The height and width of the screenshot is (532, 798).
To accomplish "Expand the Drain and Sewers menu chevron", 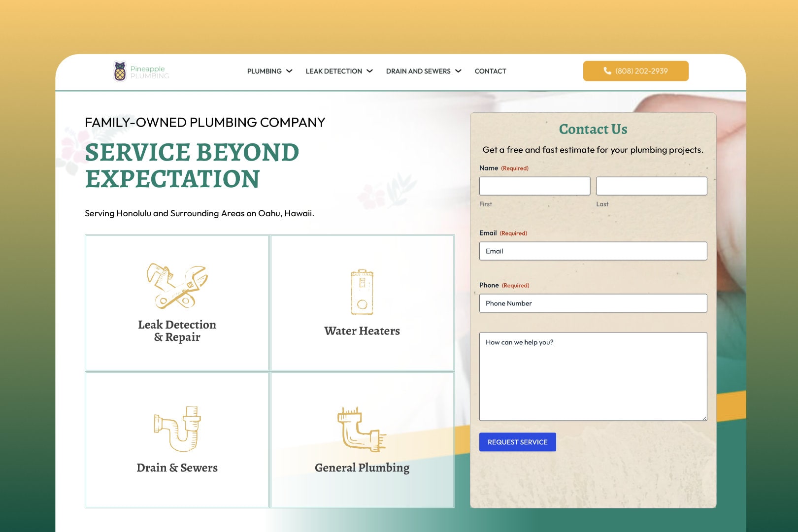I will tap(458, 71).
